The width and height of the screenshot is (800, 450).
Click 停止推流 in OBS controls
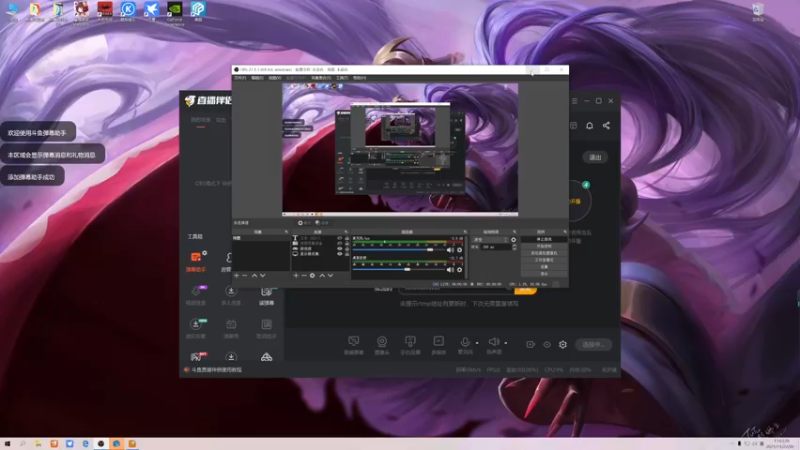point(544,239)
